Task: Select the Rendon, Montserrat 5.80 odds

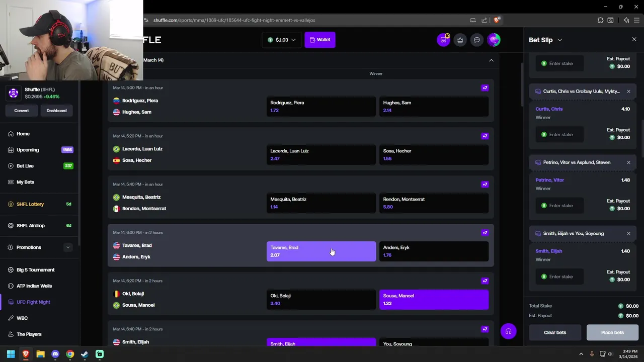Action: (x=434, y=203)
